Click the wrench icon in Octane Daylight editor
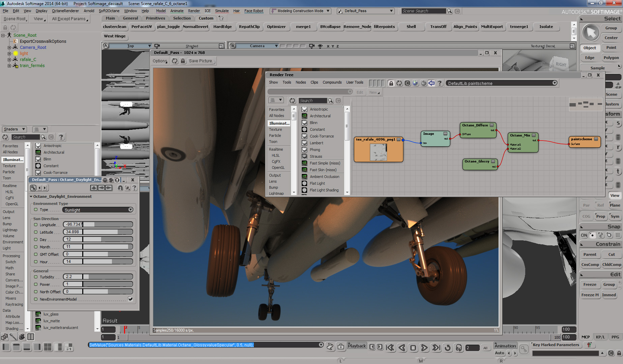Image resolution: width=623 pixels, height=364 pixels. click(33, 188)
